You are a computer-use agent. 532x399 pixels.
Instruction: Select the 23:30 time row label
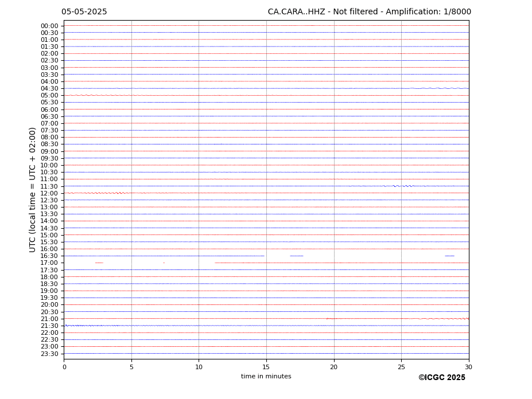coord(49,354)
